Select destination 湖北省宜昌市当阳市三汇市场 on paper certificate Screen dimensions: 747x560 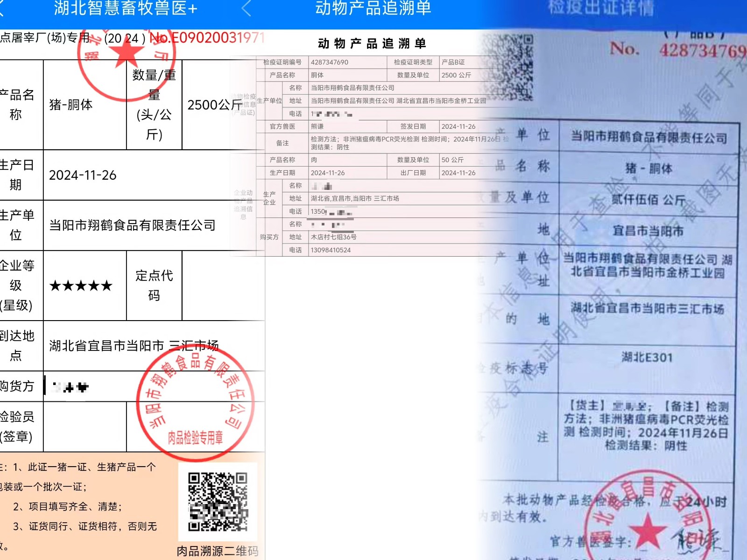coord(648,308)
